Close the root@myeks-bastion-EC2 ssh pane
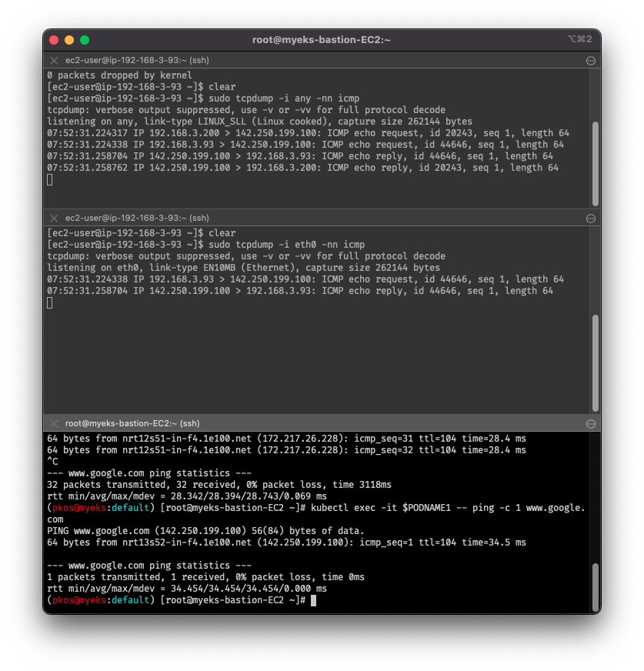 [54, 424]
